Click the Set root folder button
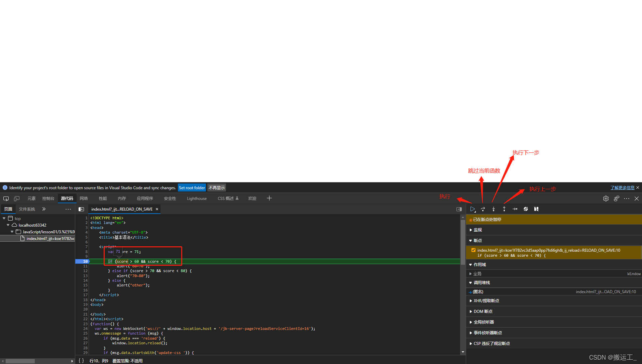642x364 pixels. pos(192,188)
